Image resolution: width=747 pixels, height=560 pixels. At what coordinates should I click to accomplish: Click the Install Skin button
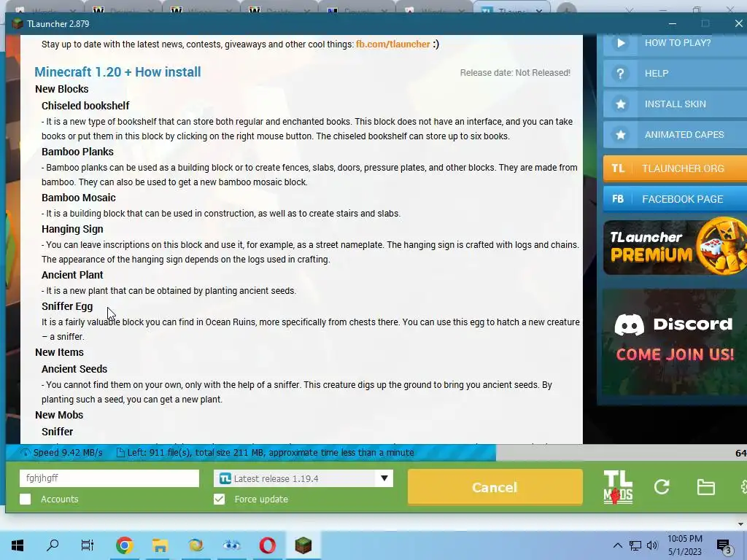point(675,104)
